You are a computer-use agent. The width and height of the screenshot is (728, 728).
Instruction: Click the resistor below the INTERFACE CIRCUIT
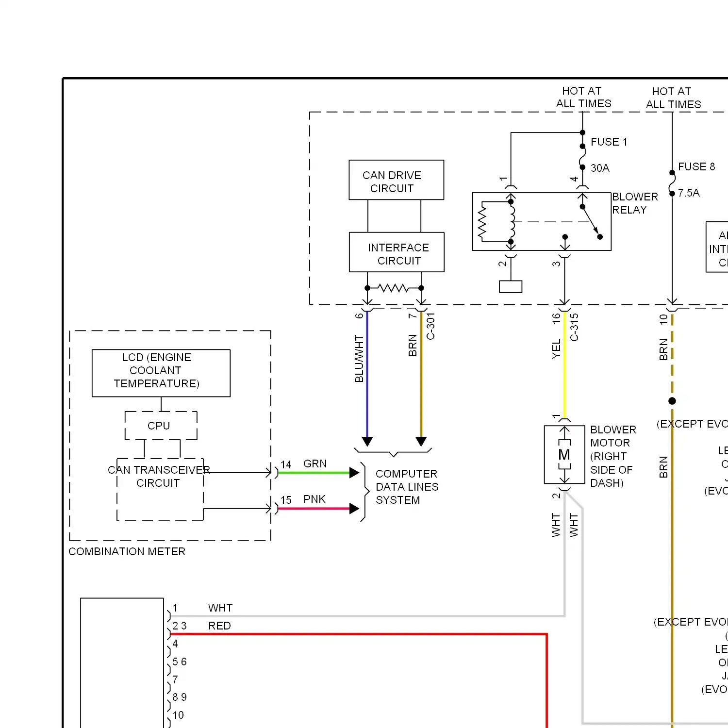[394, 288]
